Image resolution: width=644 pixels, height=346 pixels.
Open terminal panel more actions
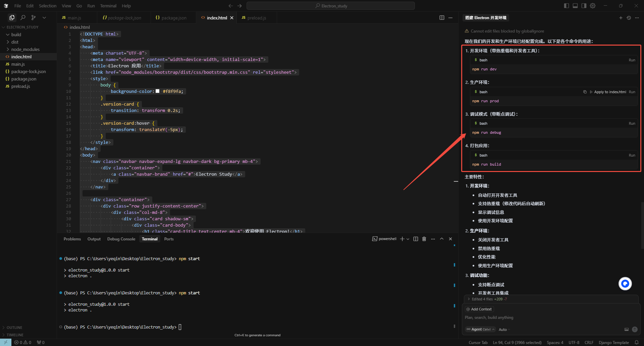pos(433,239)
